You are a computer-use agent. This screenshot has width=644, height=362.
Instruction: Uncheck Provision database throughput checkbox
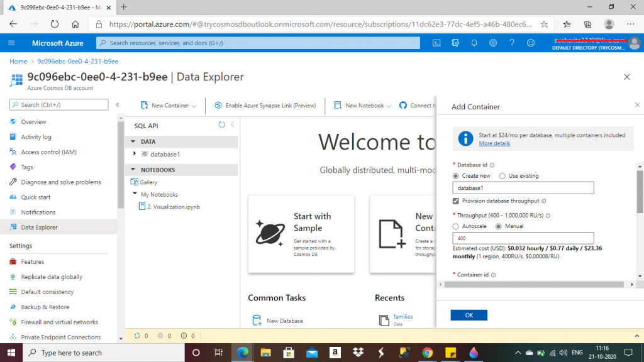click(456, 201)
